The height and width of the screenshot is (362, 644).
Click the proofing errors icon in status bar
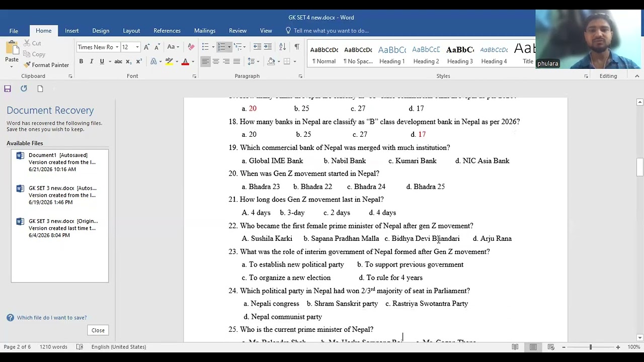tap(79, 347)
